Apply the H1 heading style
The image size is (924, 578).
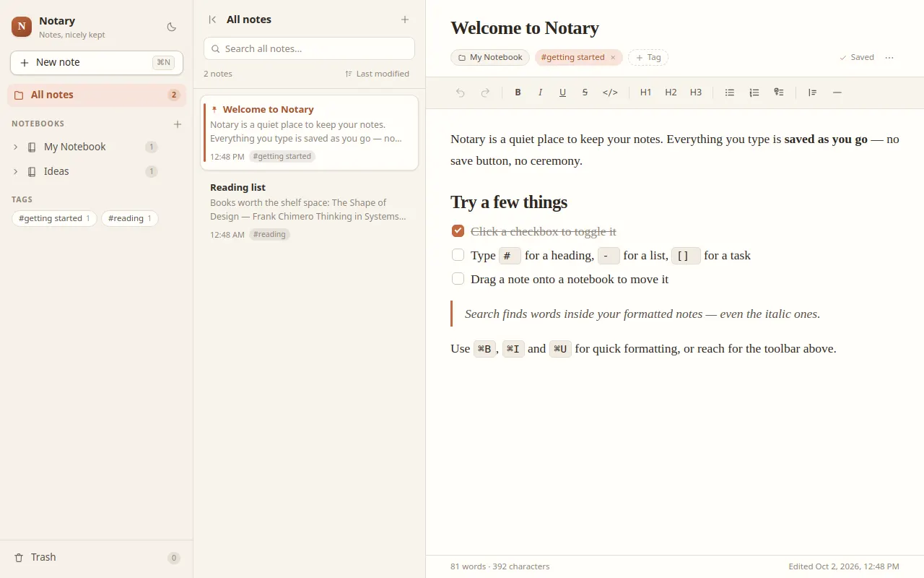tap(645, 92)
